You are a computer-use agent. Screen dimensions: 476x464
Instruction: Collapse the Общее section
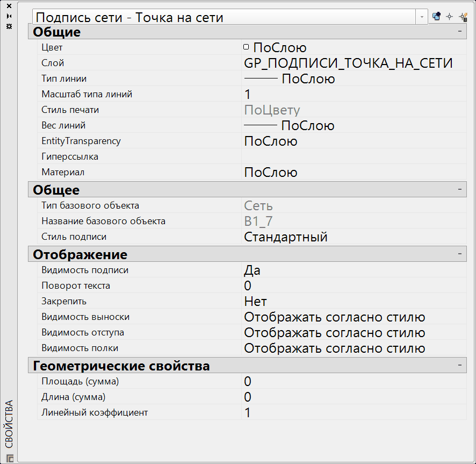[460, 190]
